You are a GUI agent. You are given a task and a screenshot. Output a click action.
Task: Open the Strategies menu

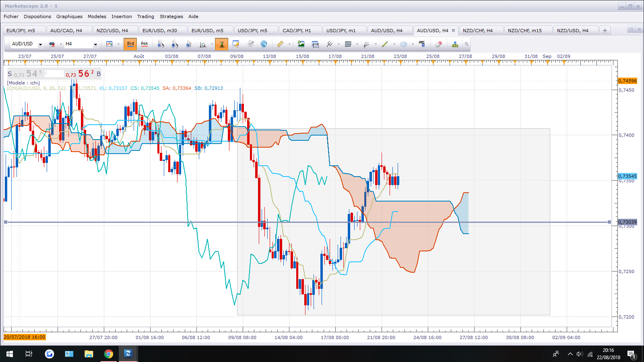[x=171, y=16]
